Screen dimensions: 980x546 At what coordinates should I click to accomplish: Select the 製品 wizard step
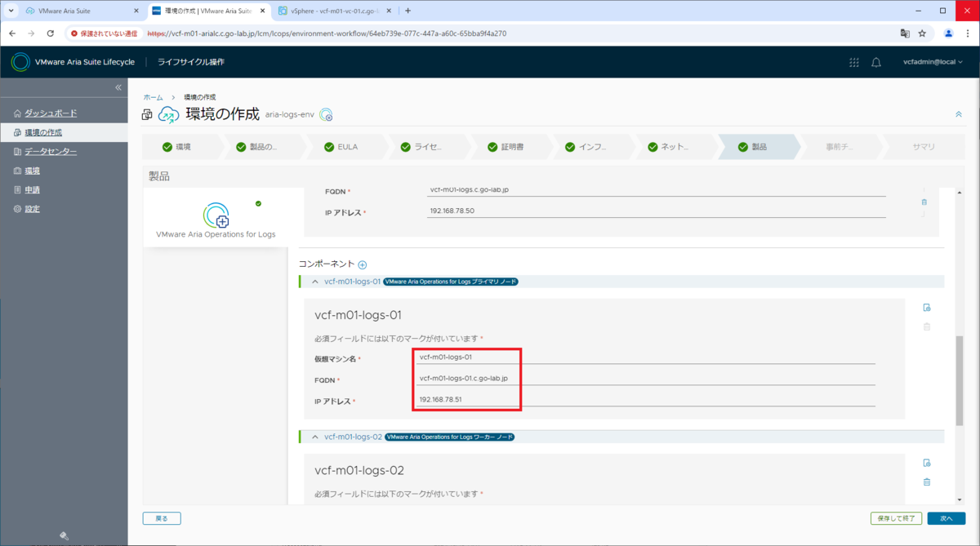pos(758,147)
